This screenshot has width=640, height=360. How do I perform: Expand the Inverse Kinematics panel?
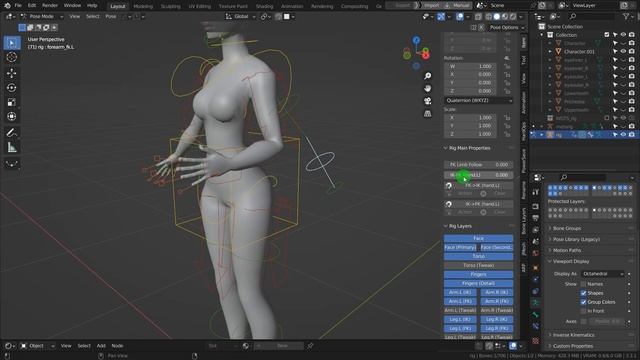(573, 335)
